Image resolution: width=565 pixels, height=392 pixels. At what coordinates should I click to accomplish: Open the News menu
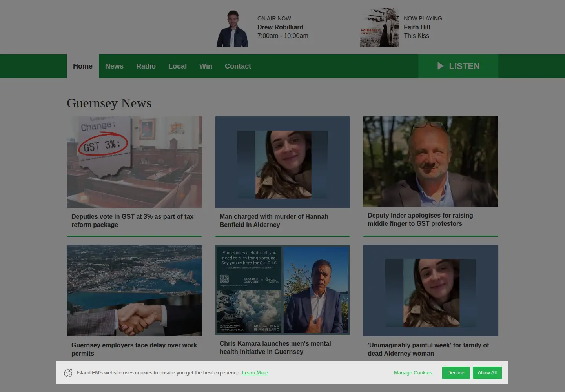tap(114, 66)
